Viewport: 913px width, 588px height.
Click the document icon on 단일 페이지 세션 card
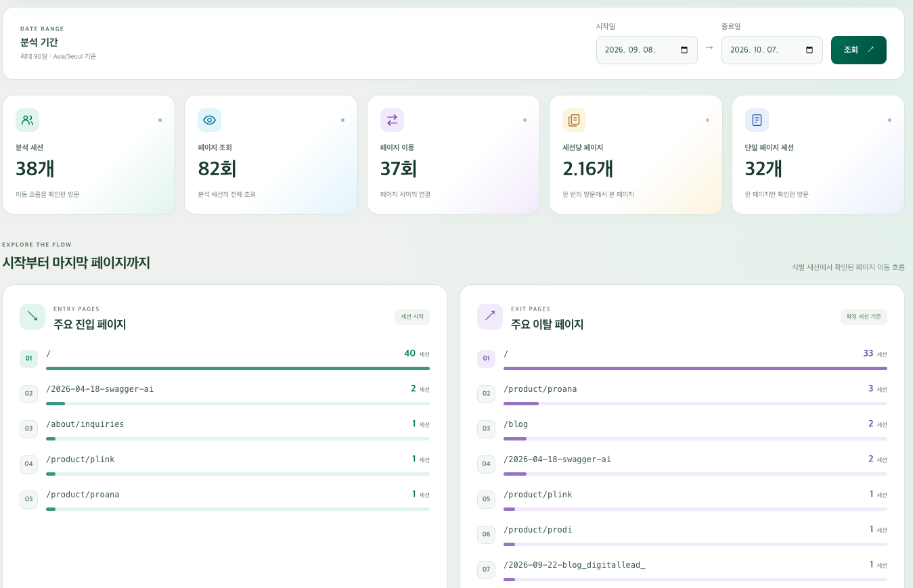[x=757, y=120]
